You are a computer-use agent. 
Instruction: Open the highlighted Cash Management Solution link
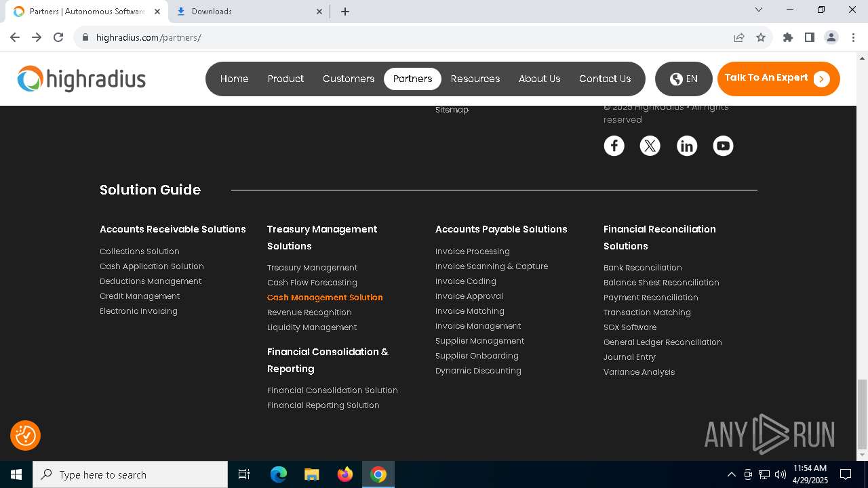tap(325, 298)
